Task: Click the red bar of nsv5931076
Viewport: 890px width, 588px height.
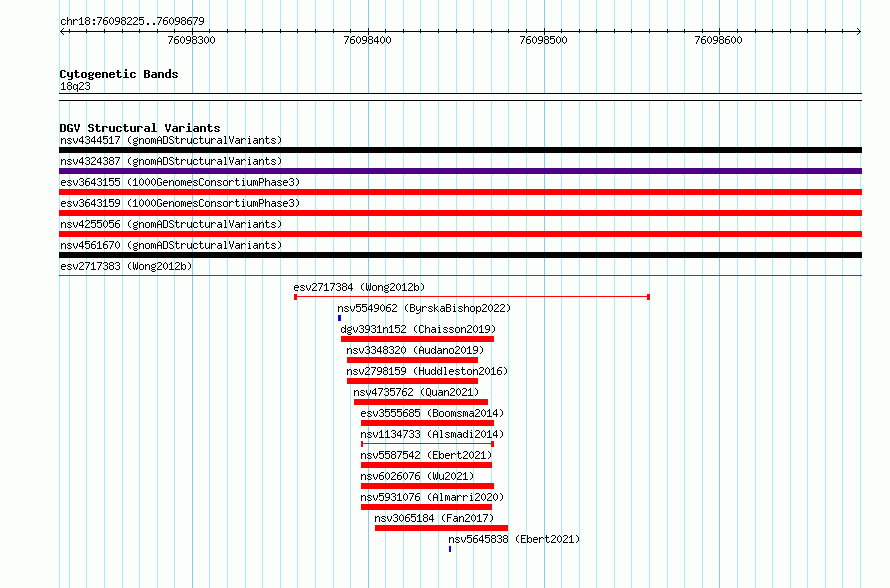Action: (426, 507)
